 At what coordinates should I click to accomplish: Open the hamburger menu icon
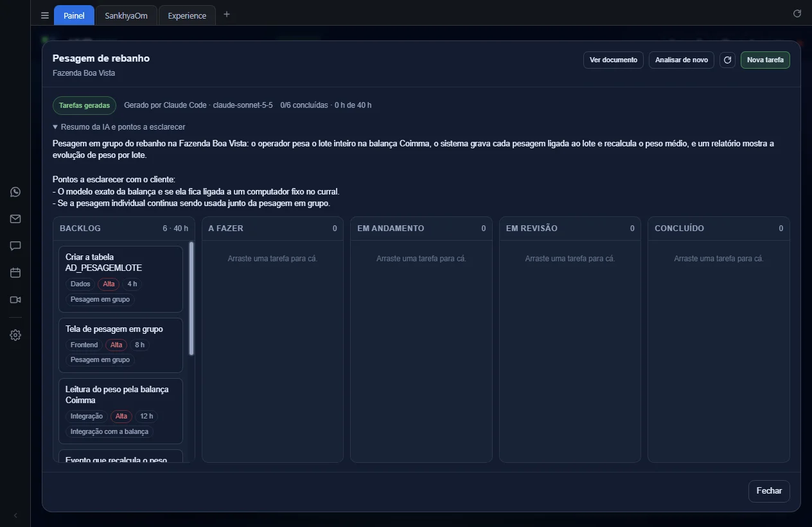coord(44,15)
